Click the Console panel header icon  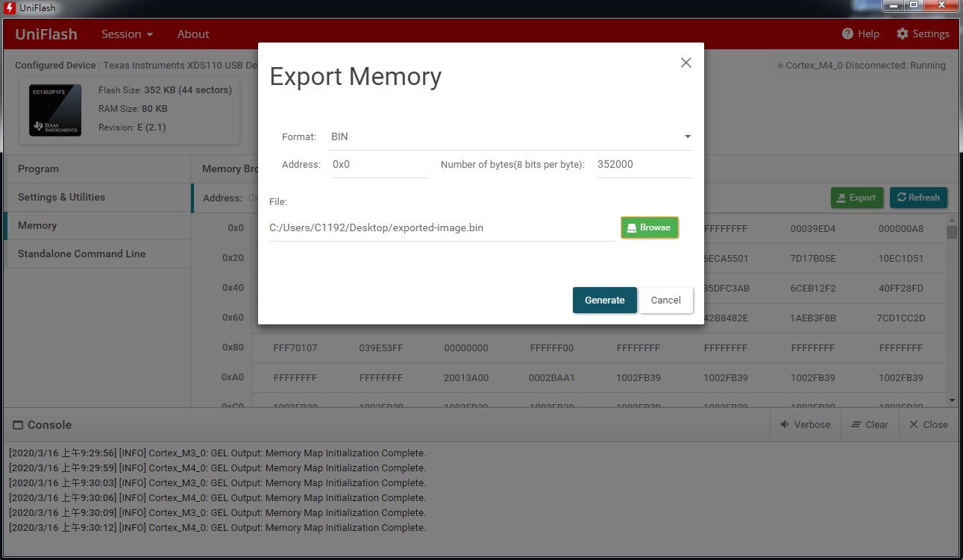(18, 425)
